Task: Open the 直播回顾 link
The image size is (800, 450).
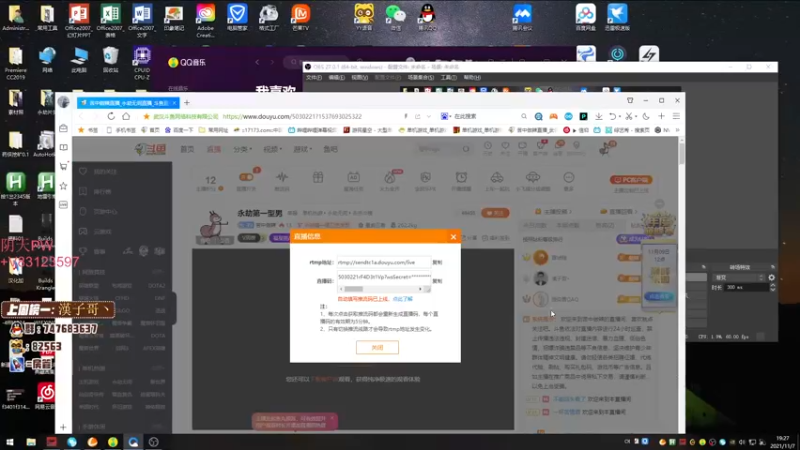Action: 619,211
